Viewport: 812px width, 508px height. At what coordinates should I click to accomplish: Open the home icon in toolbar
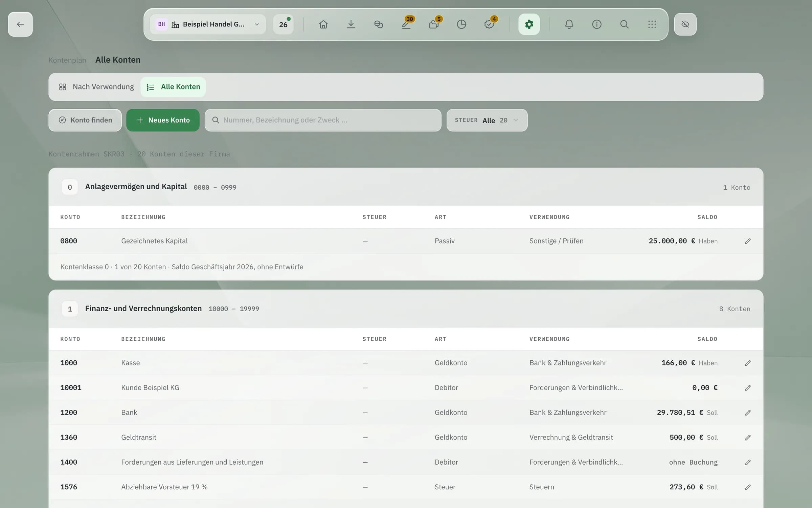[x=323, y=24]
